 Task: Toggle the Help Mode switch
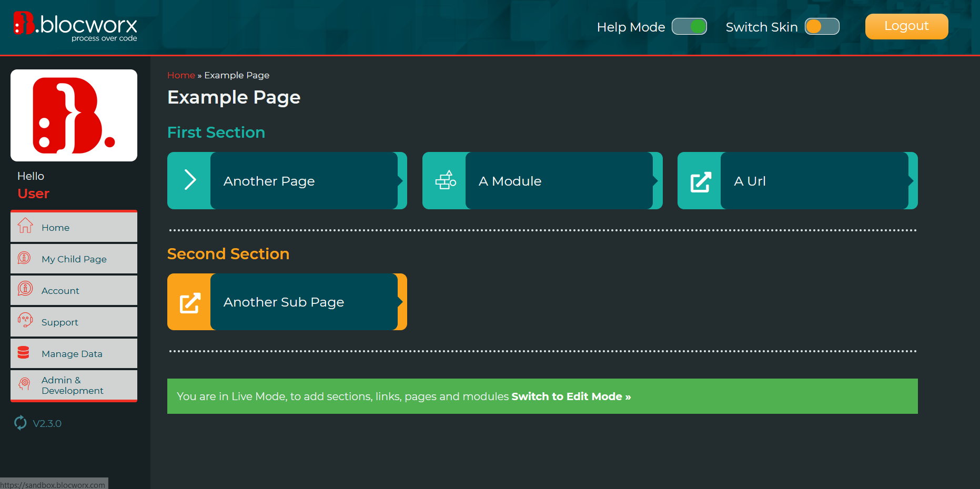click(x=689, y=26)
